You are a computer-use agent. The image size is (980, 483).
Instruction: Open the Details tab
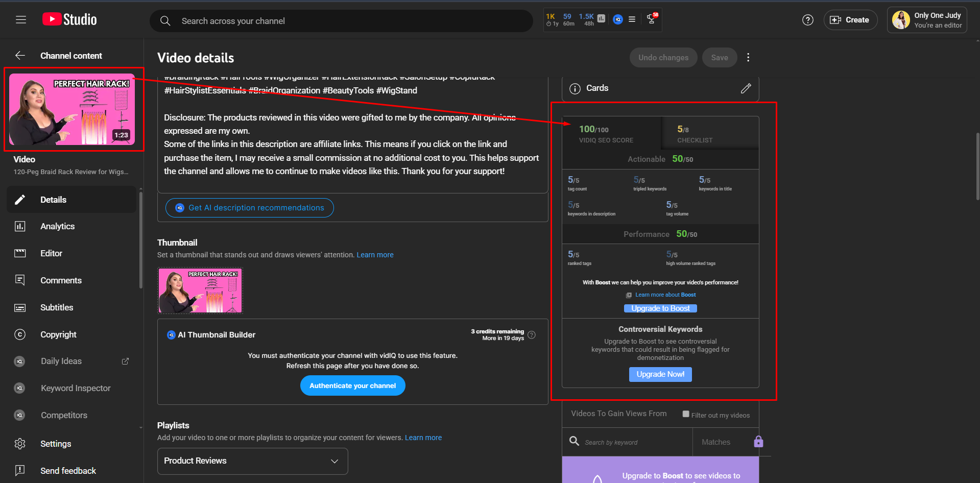pyautogui.click(x=71, y=200)
